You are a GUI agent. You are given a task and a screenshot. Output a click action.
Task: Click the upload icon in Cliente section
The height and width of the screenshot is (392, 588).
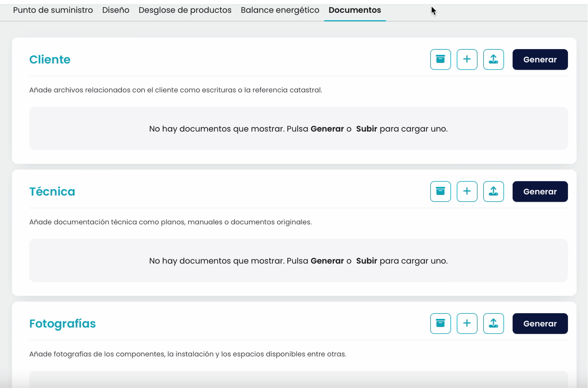point(494,59)
